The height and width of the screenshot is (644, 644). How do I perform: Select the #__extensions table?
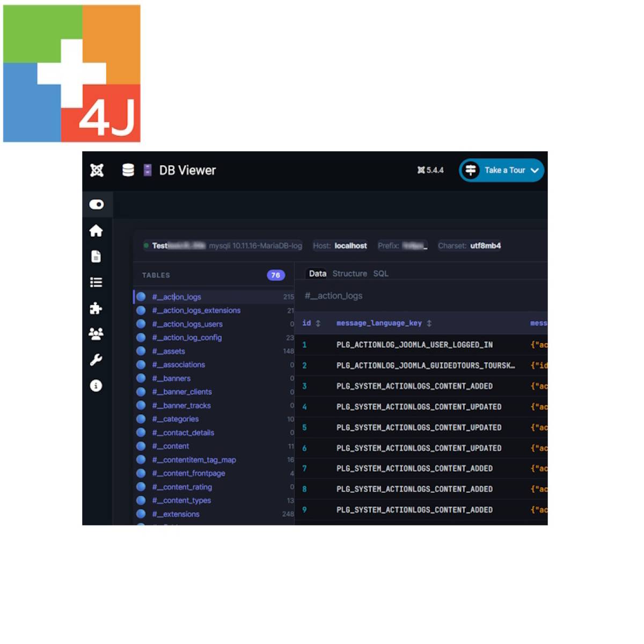(214, 514)
